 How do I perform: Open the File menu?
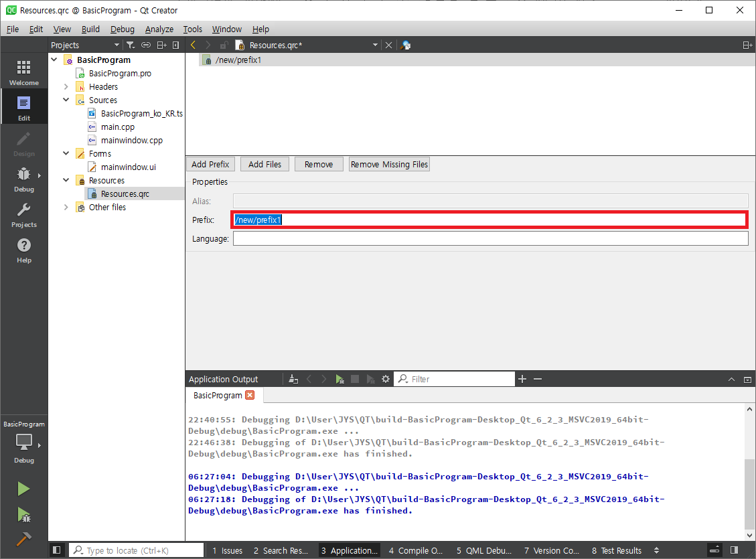click(13, 29)
